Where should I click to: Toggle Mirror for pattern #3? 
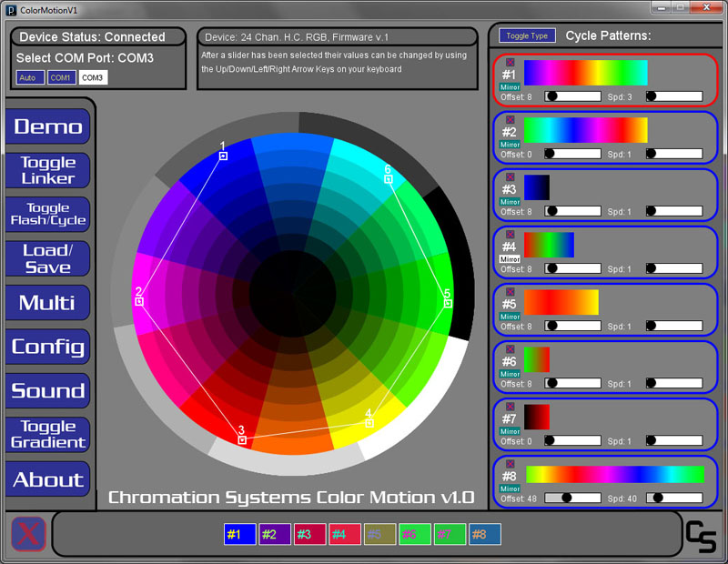pyautogui.click(x=510, y=202)
